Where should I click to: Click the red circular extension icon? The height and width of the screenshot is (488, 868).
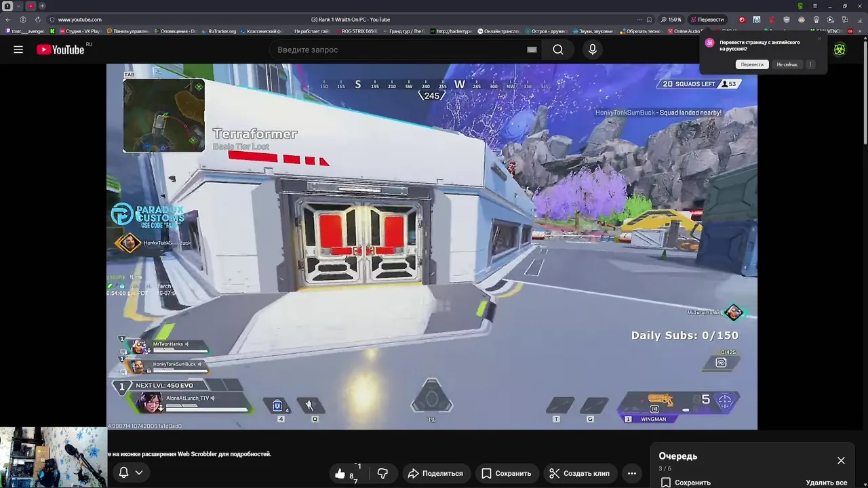[741, 20]
